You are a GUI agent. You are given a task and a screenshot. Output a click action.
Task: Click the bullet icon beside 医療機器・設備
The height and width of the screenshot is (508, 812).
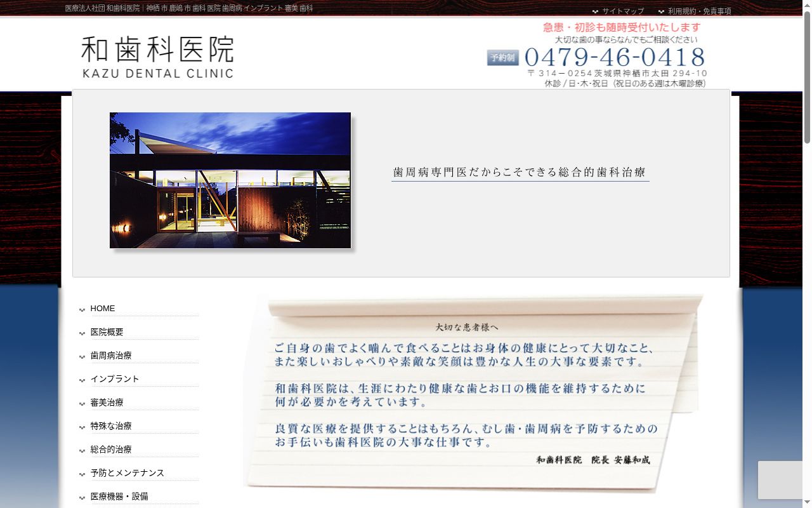[x=82, y=498]
